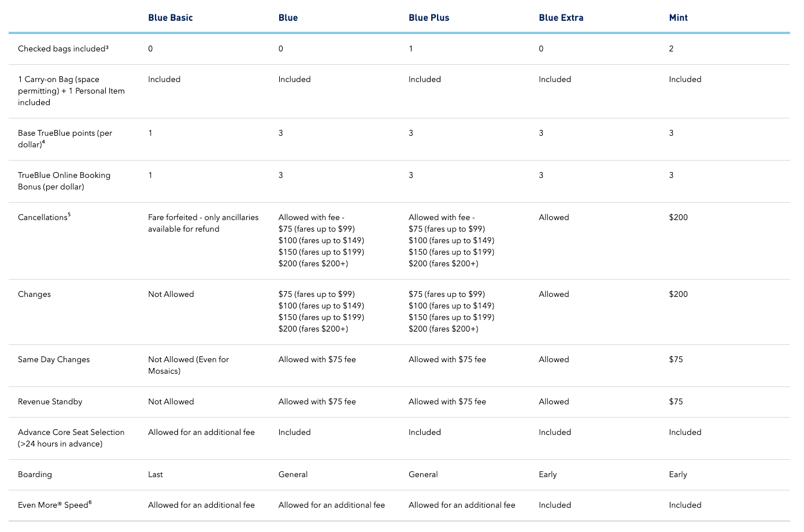The width and height of the screenshot is (804, 532).
Task: Click Blue Basic base TrueBlue points value 1
Action: pos(150,133)
